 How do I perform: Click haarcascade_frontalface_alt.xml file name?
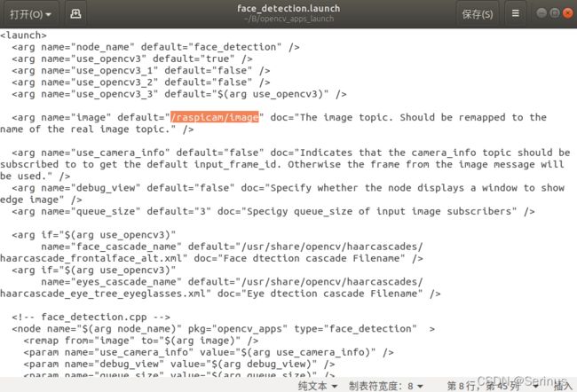(91, 258)
